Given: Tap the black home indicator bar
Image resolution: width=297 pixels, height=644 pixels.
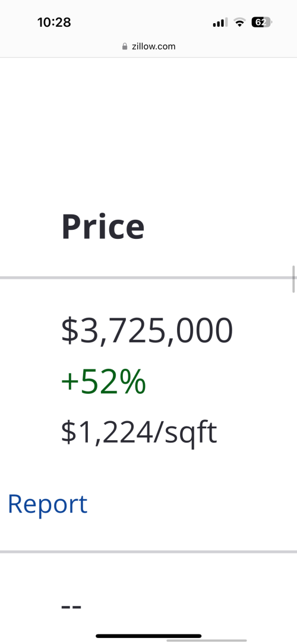Looking at the screenshot, I should [x=148, y=636].
